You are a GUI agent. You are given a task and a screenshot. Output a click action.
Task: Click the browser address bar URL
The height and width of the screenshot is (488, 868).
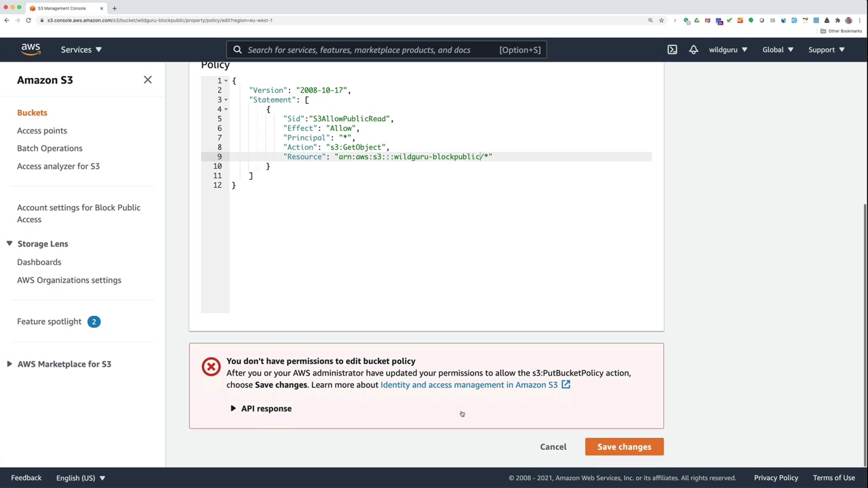(x=160, y=20)
